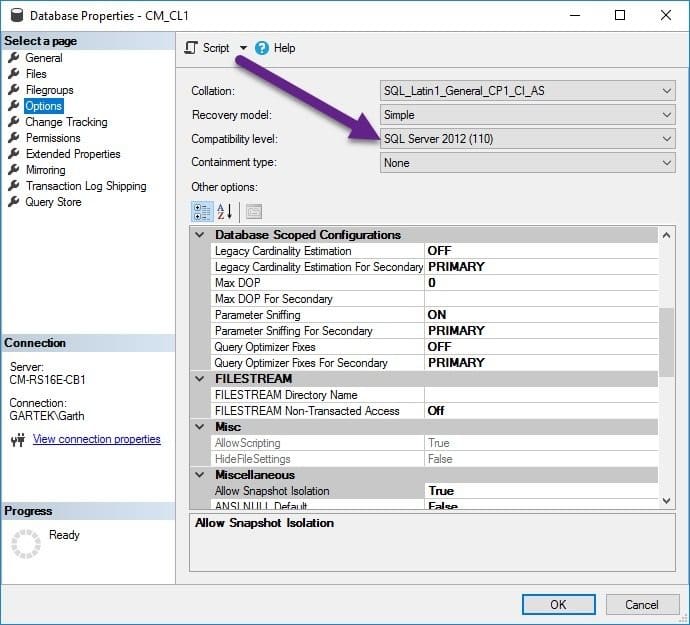Click the wrench icon beside Extended Properties

(14, 153)
